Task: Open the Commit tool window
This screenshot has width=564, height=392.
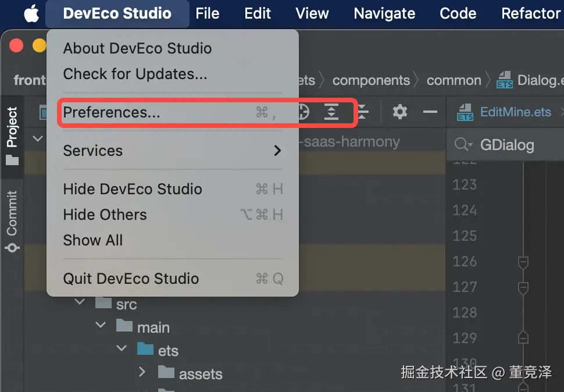Action: point(12,221)
